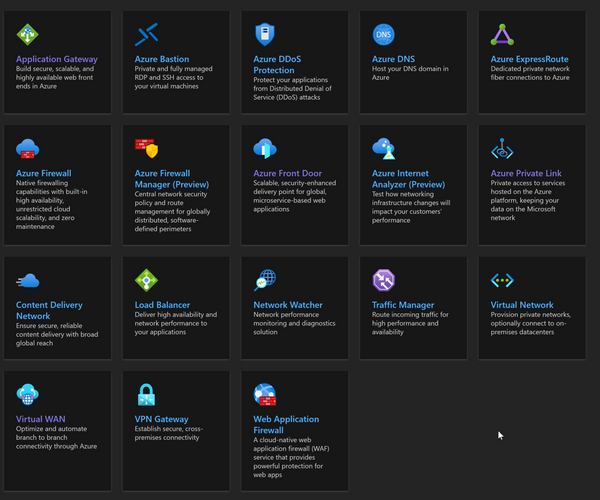The width and height of the screenshot is (600, 500).
Task: Click the Load Balancer diamond icon
Action: 146,280
